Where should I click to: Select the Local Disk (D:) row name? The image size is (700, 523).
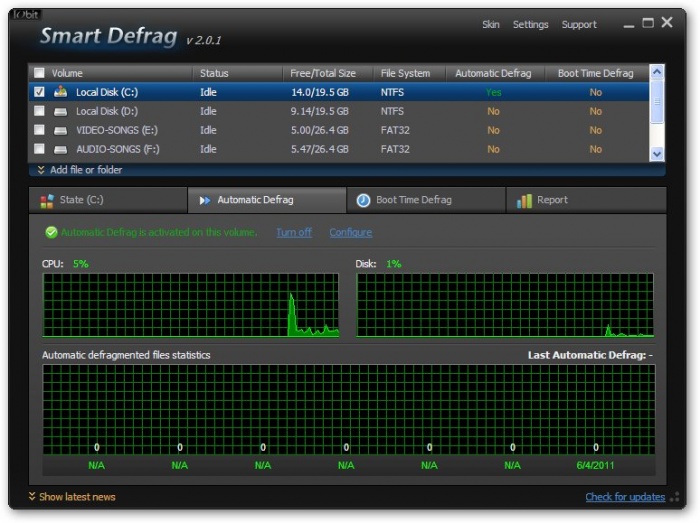107,111
